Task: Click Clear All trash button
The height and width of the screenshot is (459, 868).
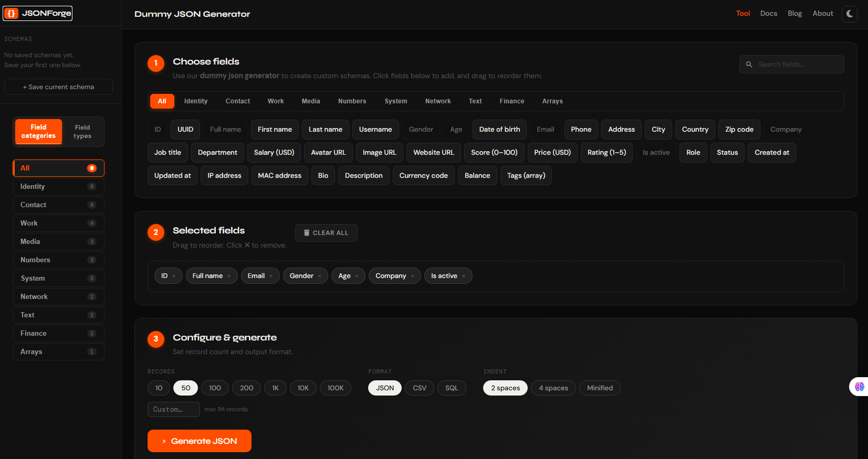Action: point(326,233)
